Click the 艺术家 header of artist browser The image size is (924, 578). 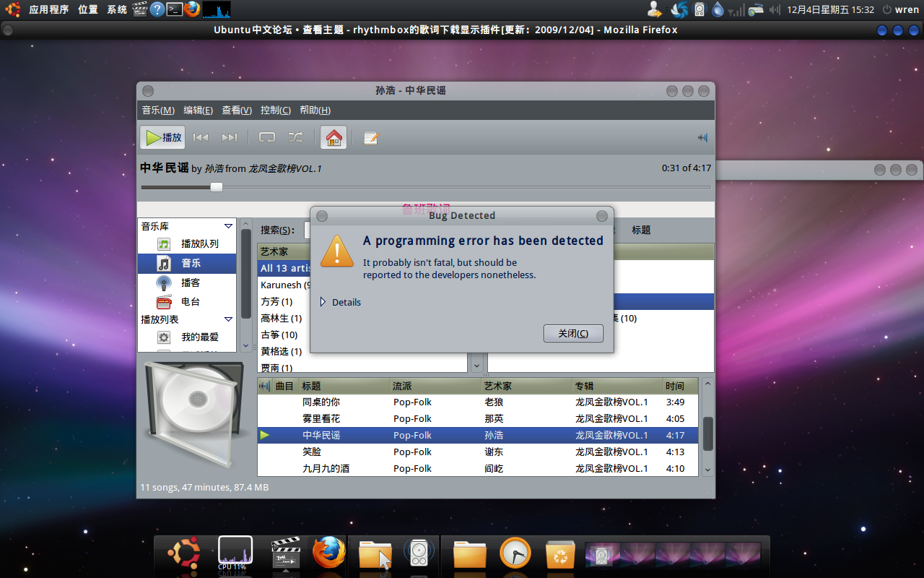pyautogui.click(x=284, y=251)
